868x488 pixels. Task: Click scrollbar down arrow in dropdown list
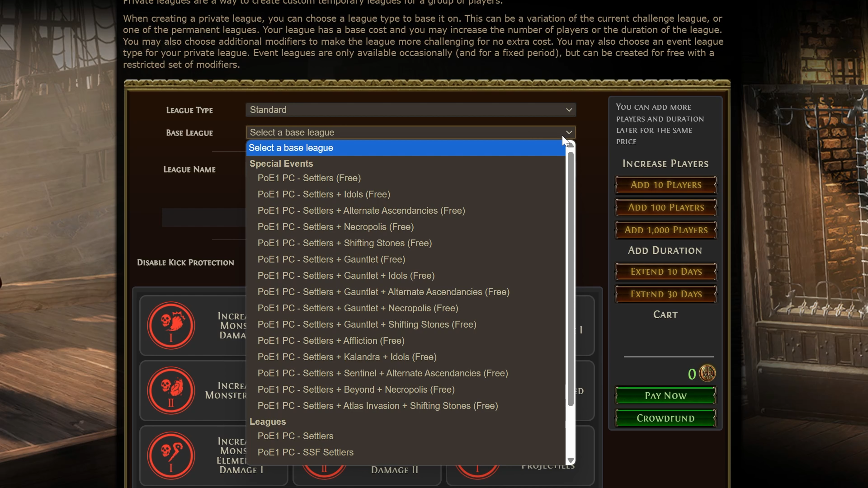point(571,460)
